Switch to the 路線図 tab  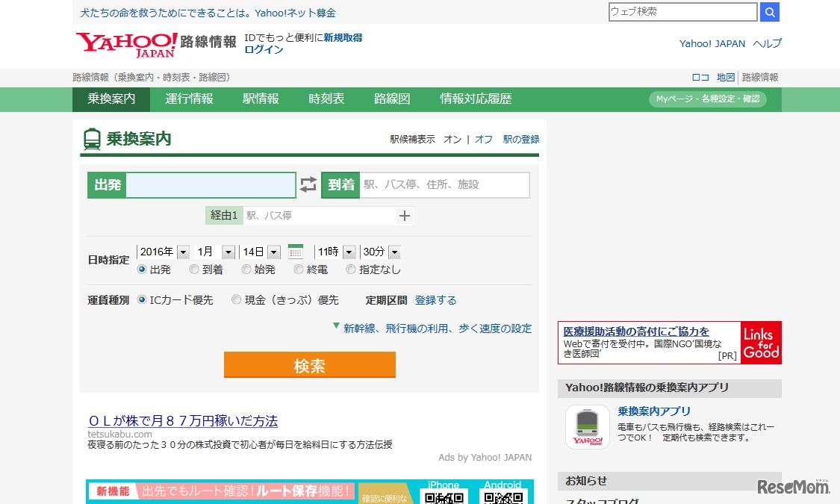392,99
